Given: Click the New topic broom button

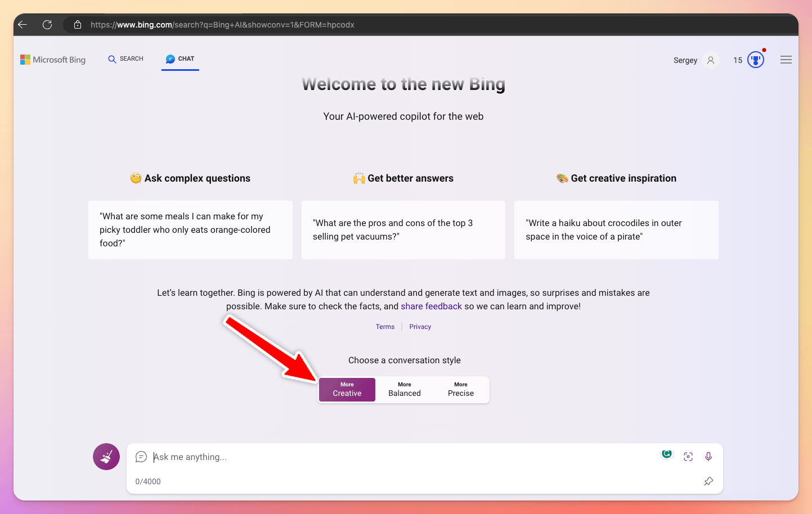Looking at the screenshot, I should click(106, 457).
